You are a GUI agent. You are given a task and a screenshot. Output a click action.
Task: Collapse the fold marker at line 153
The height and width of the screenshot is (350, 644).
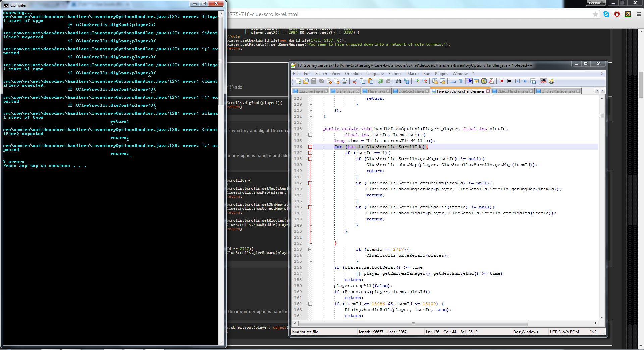pyautogui.click(x=310, y=249)
